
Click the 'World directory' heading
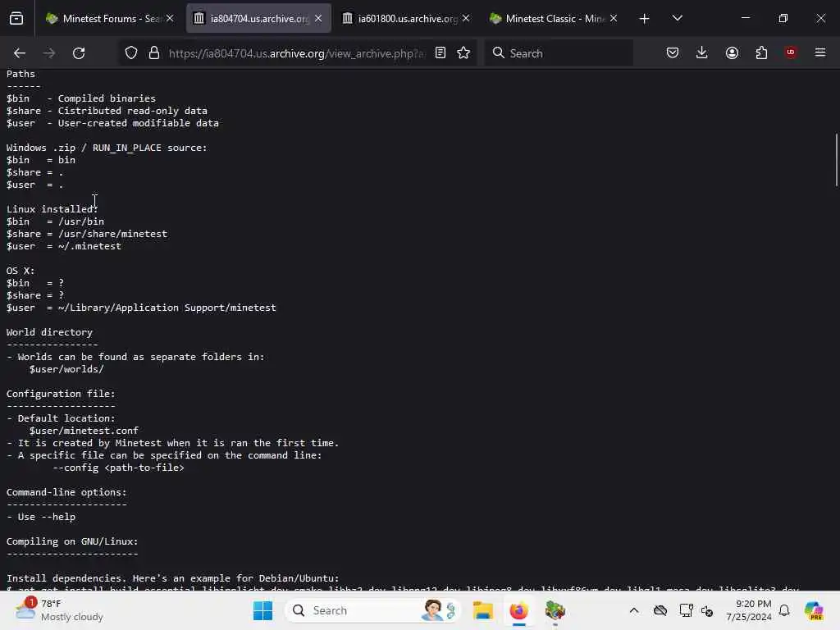pos(49,333)
